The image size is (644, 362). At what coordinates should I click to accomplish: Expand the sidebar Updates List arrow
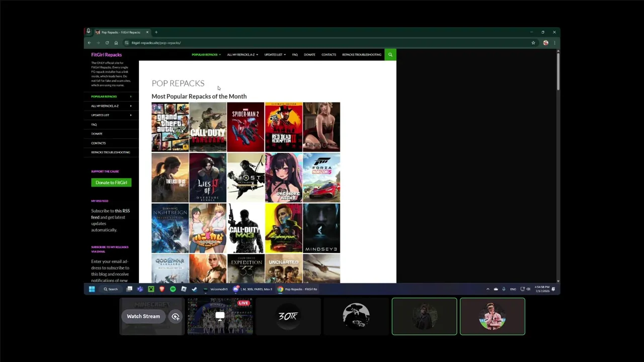[131, 115]
